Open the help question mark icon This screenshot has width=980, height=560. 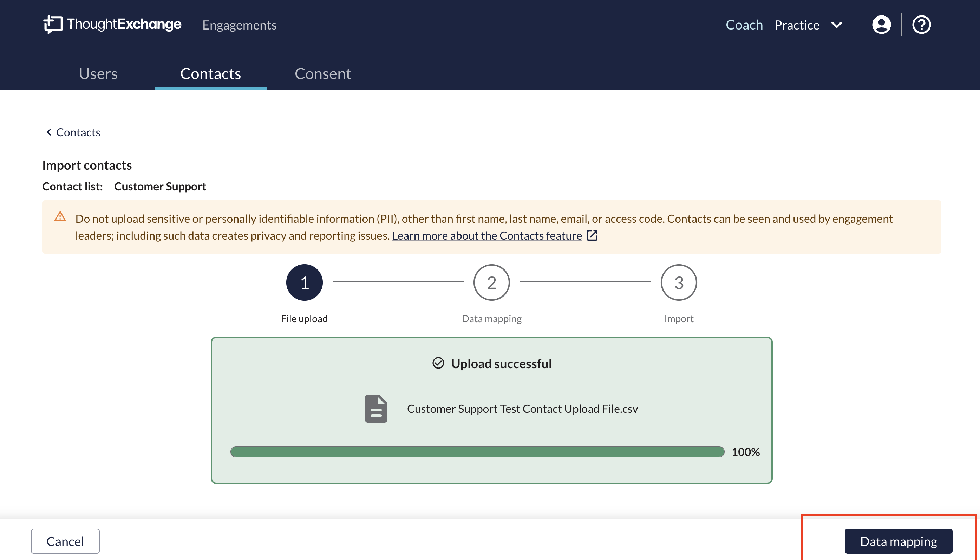[x=921, y=25]
